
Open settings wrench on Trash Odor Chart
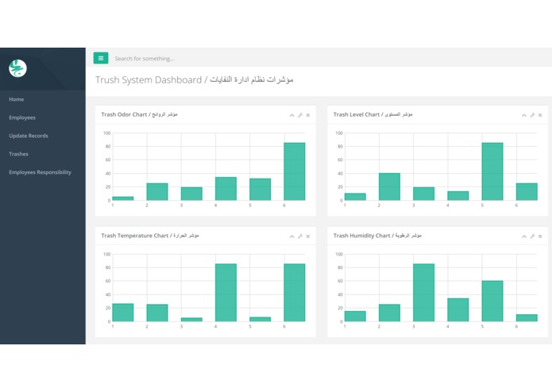click(300, 115)
